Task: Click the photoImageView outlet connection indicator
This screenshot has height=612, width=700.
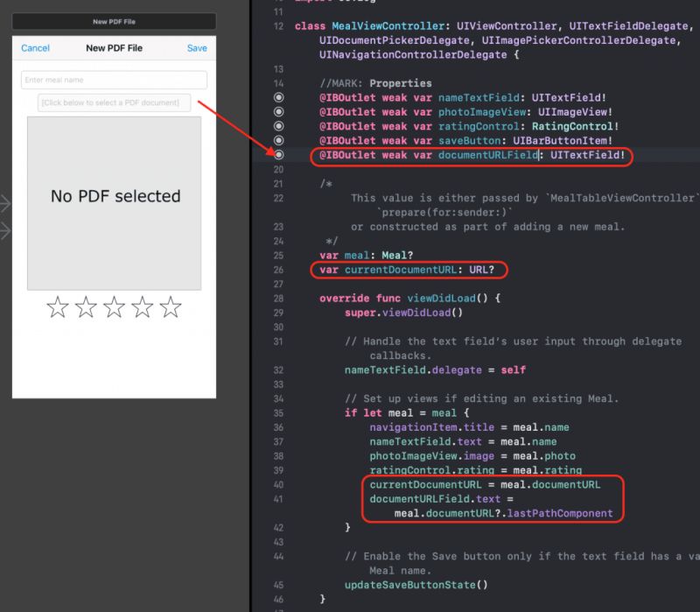Action: pos(278,109)
